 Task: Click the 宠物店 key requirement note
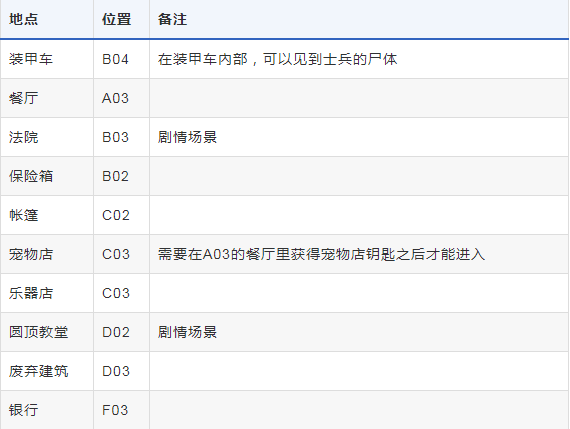pos(321,254)
